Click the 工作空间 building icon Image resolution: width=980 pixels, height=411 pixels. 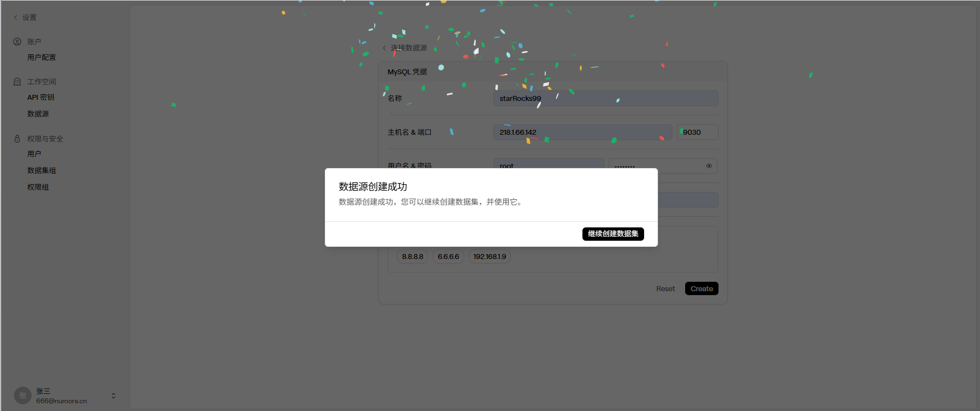point(17,82)
